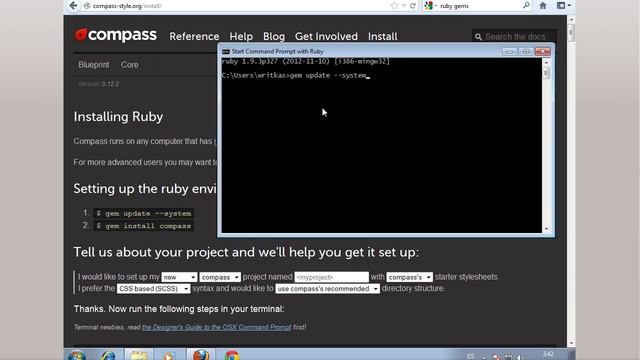Open the CSS based (SCSS) syntax dropdown

(153, 289)
